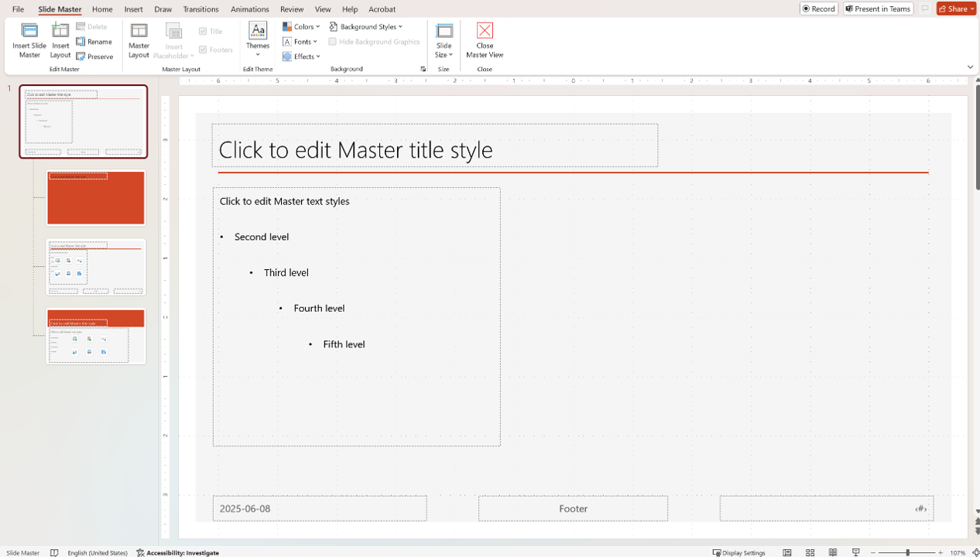Screen dimensions: 980x557
Task: Open the Transitions ribbon tab
Action: click(200, 9)
